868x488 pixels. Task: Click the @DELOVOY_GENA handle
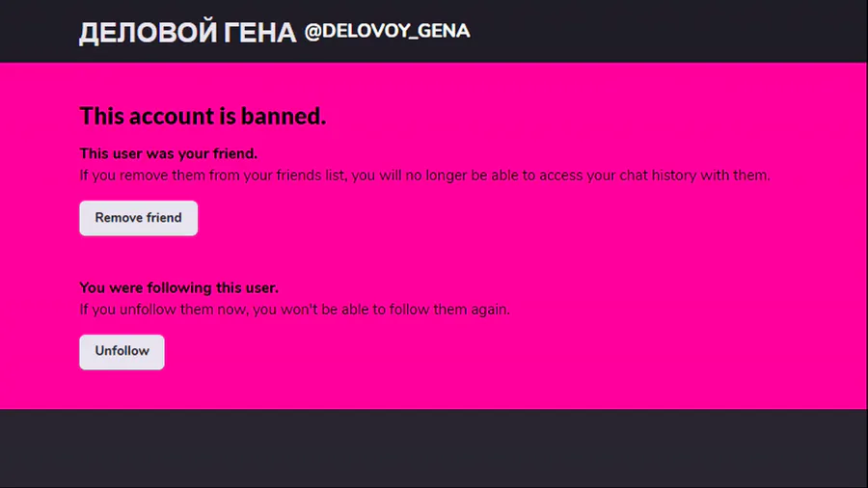(387, 31)
